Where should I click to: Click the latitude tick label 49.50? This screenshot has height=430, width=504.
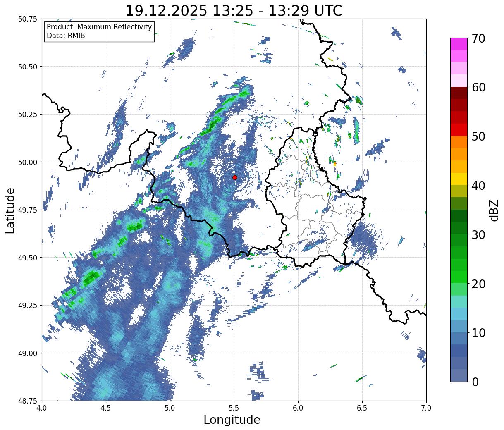pyautogui.click(x=28, y=258)
